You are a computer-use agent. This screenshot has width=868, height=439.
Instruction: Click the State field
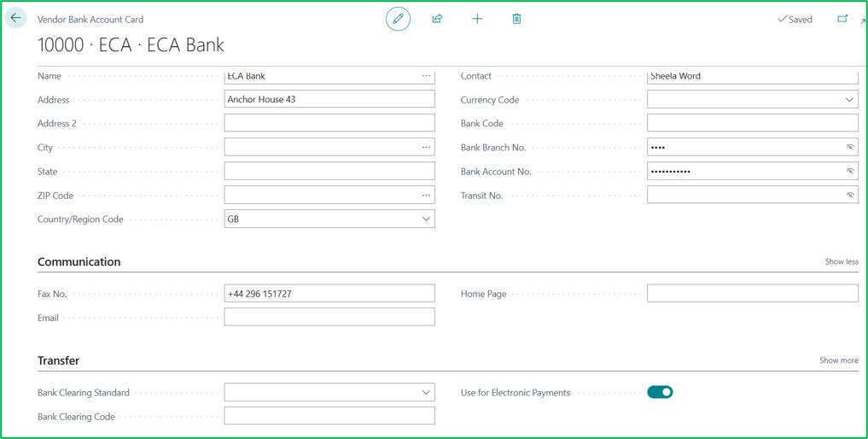[x=329, y=172]
